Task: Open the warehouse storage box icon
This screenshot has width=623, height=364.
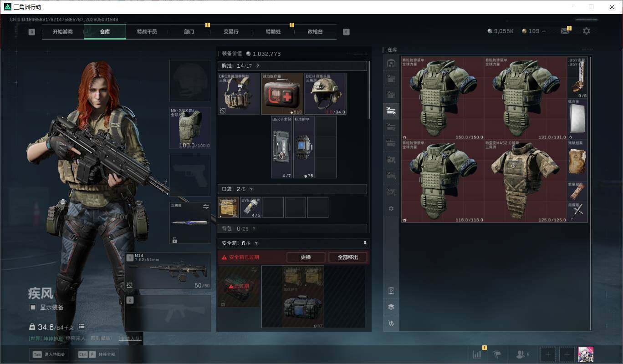Action: [391, 290]
